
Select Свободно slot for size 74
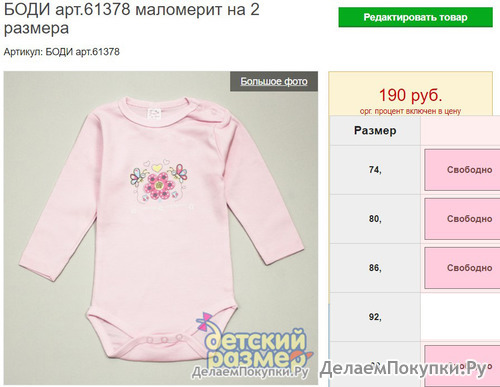click(x=462, y=170)
